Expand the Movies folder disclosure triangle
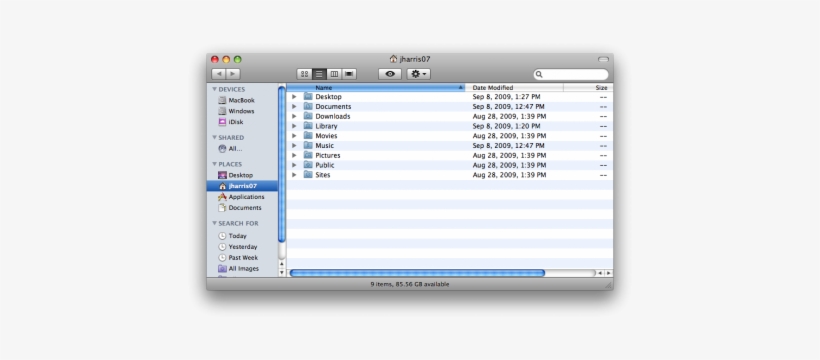Image resolution: width=820 pixels, height=360 pixels. (294, 136)
